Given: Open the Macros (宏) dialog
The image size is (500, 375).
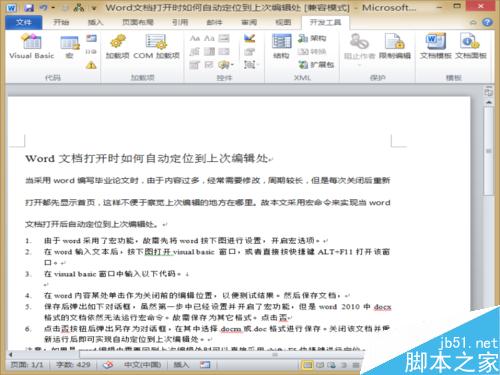Looking at the screenshot, I should (x=69, y=47).
